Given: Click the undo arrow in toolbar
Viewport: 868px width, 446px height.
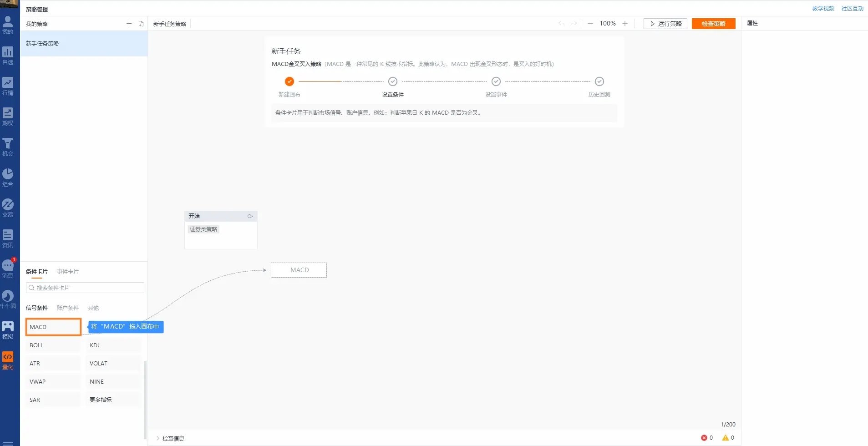Looking at the screenshot, I should [x=561, y=24].
